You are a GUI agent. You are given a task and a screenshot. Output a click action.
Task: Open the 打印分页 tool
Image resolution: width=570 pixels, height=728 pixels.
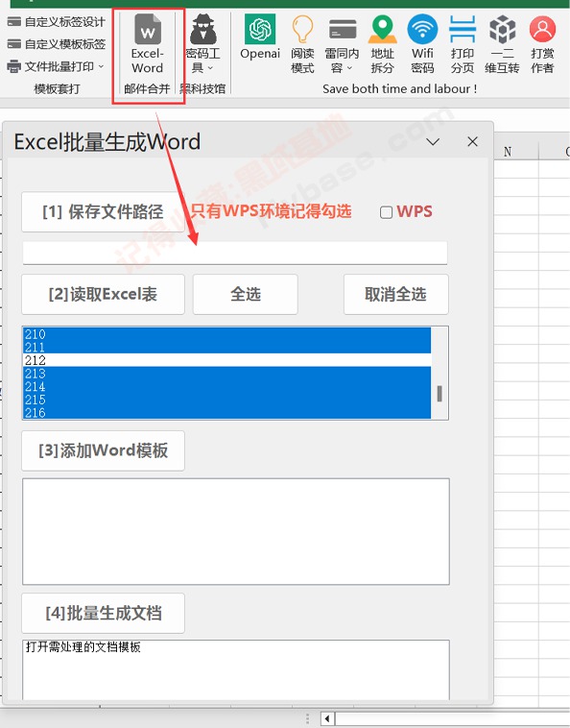click(463, 44)
